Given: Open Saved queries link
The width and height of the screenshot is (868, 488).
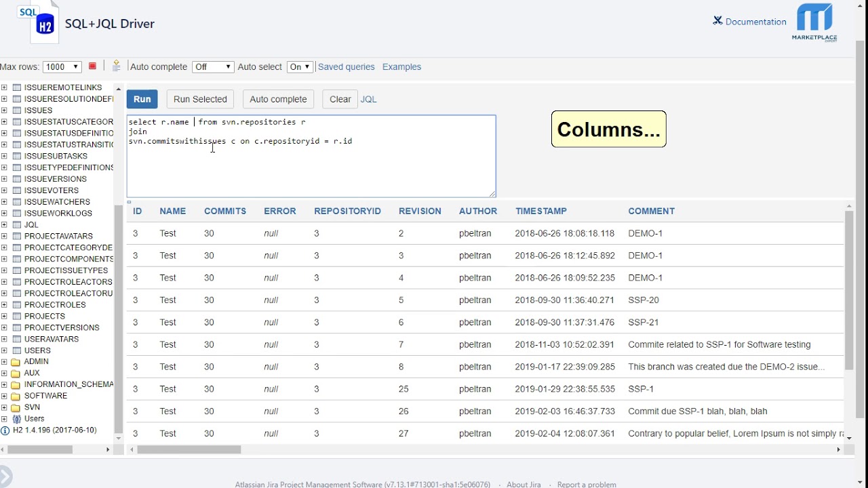Looking at the screenshot, I should 347,66.
